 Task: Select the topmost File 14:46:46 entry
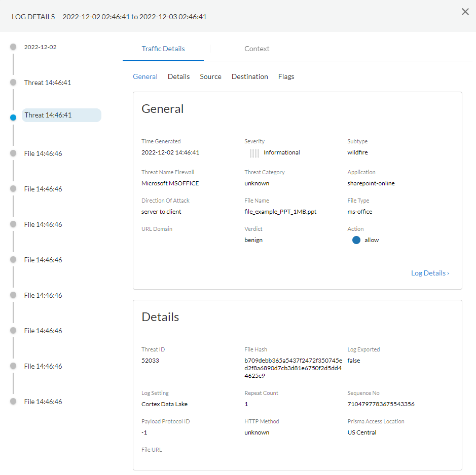point(43,153)
